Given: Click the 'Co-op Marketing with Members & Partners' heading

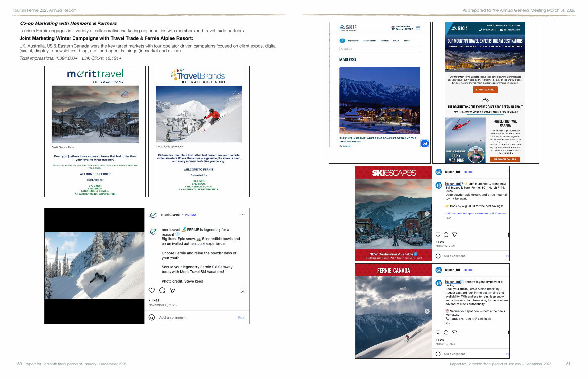Looking at the screenshot, I should (68, 23).
